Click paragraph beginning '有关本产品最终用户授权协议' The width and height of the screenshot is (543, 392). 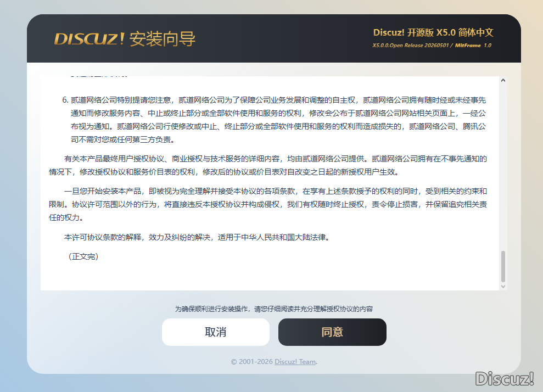coord(268,165)
